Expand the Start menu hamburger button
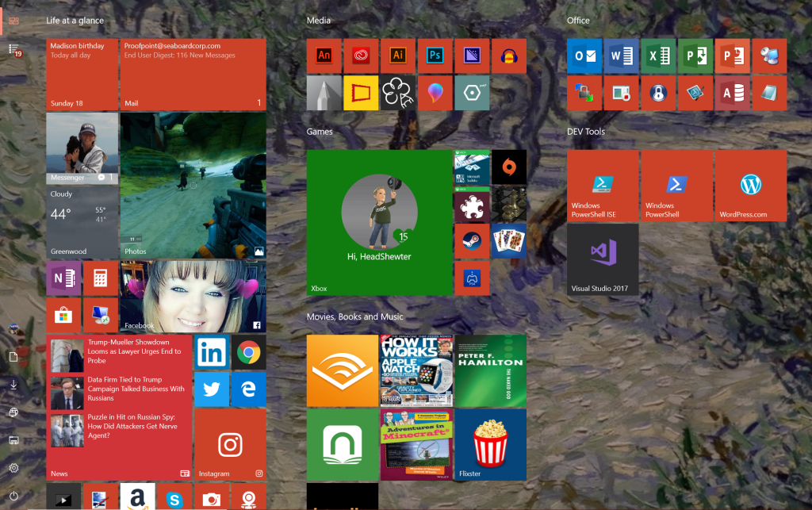The height and width of the screenshot is (510, 812). pyautogui.click(x=13, y=21)
